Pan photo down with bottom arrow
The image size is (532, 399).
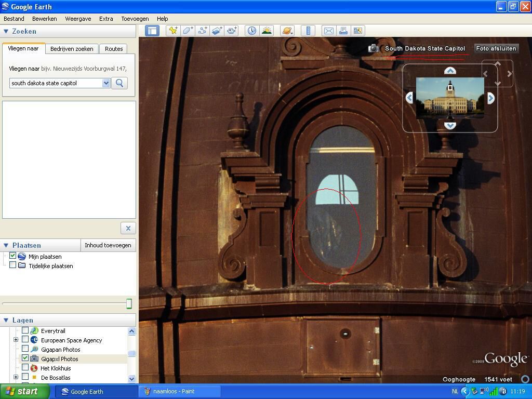coord(450,126)
